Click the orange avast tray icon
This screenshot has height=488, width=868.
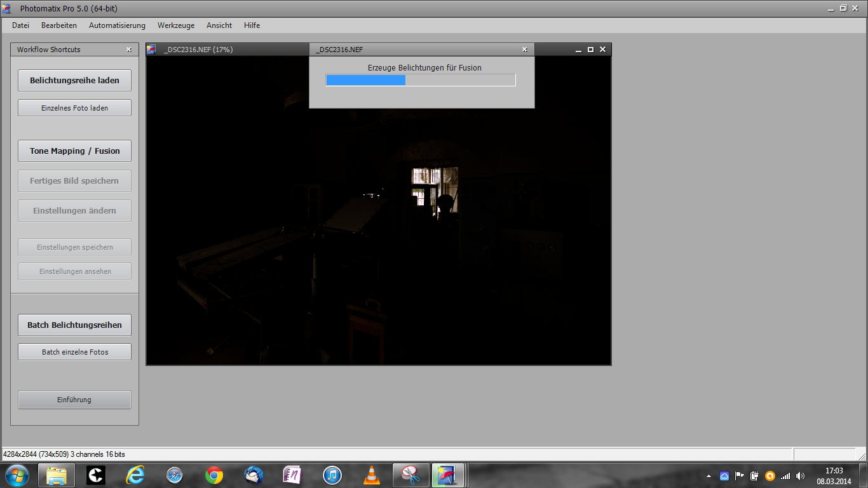770,476
